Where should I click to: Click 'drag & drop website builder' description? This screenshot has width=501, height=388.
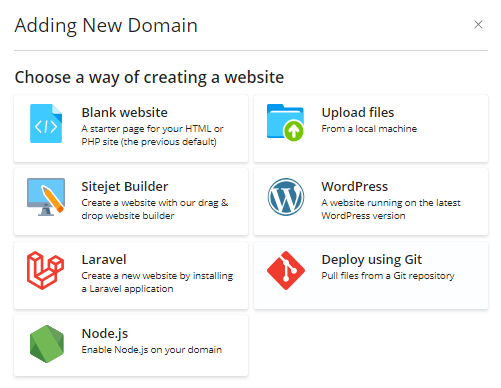coord(155,209)
